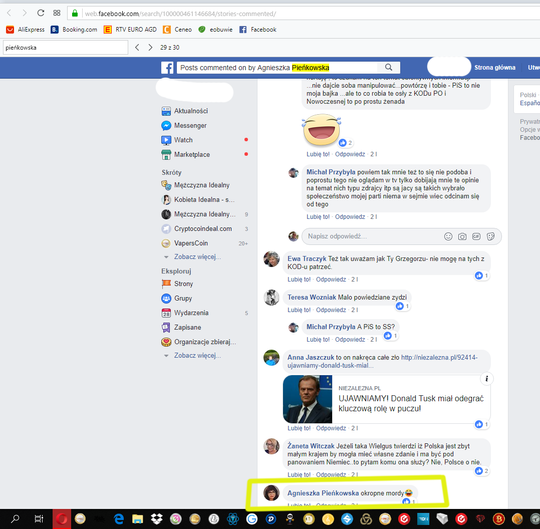
Task: Open the Ceneo bookmark
Action: [177, 30]
